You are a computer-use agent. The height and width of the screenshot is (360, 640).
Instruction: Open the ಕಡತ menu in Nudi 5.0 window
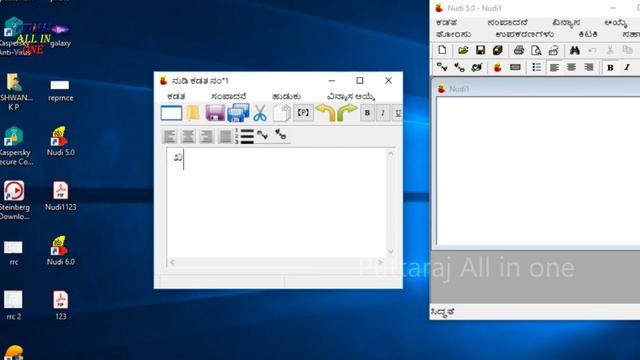(446, 22)
